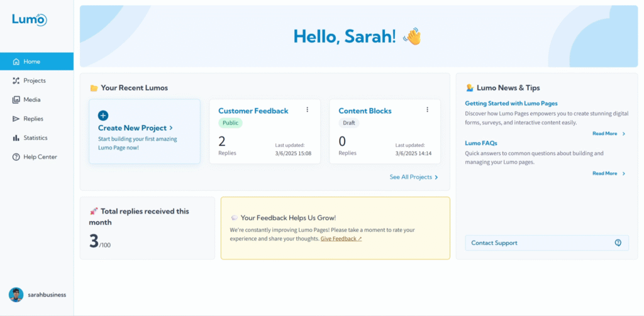
Task: Click the chevron next to Create New Project
Action: click(171, 128)
